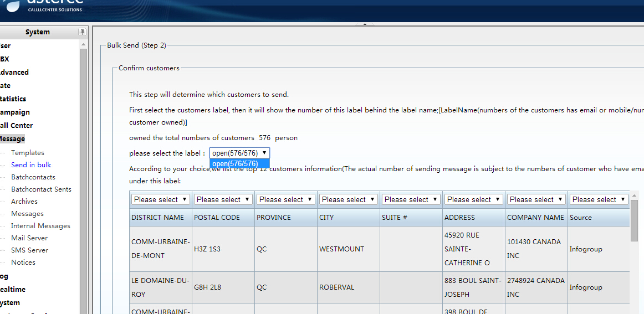
Task: Select Send in bulk in sidebar
Action: pos(31,165)
